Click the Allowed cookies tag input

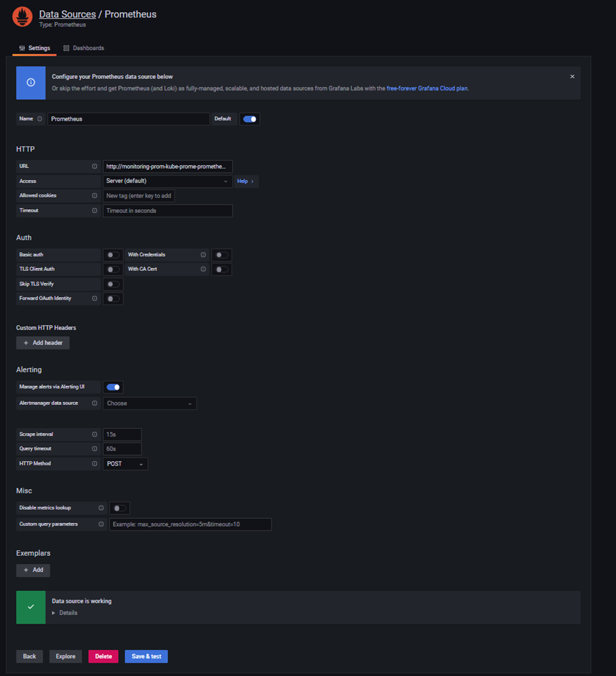138,196
